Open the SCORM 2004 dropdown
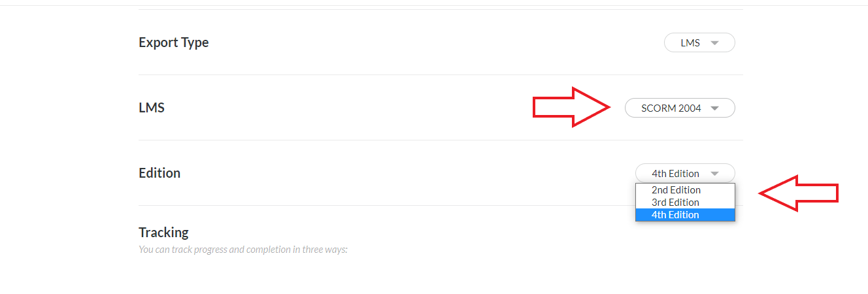The width and height of the screenshot is (868, 294). [x=680, y=108]
